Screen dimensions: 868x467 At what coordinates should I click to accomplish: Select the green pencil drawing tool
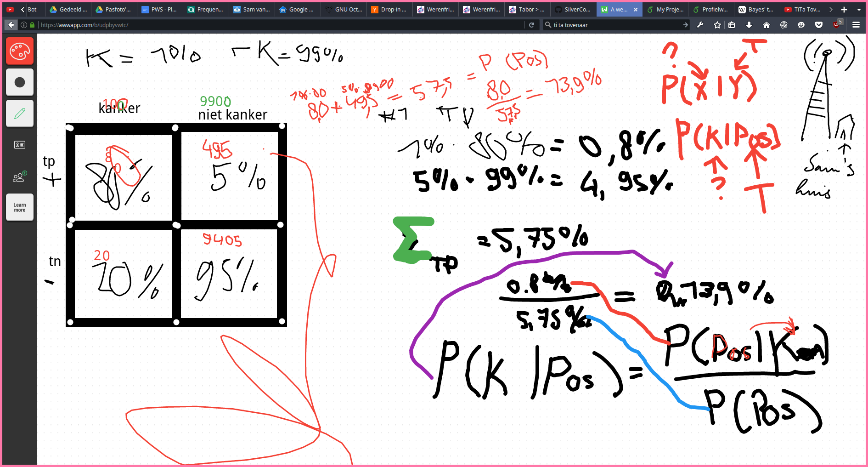click(x=20, y=114)
